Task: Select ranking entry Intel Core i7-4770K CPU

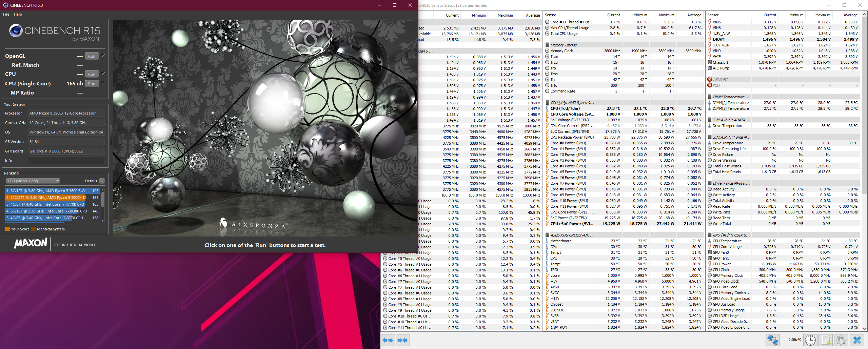Action: 53,204
